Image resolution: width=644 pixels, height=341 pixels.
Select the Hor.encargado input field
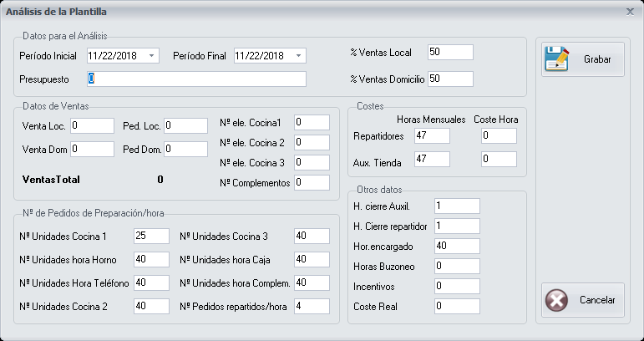click(x=457, y=247)
